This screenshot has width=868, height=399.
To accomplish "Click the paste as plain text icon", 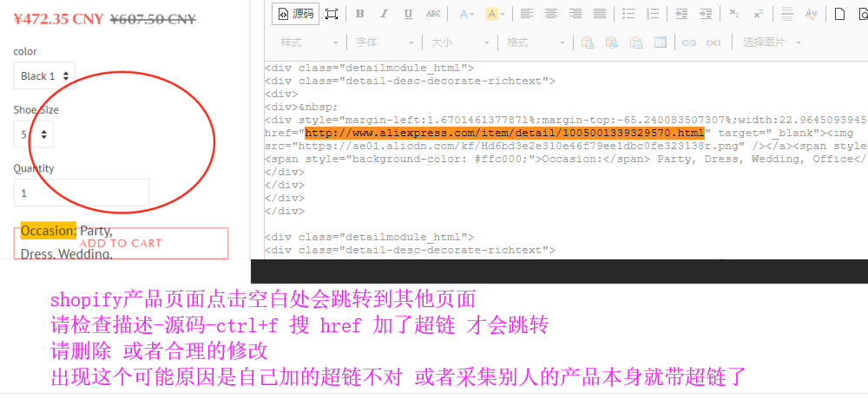I will (x=612, y=43).
